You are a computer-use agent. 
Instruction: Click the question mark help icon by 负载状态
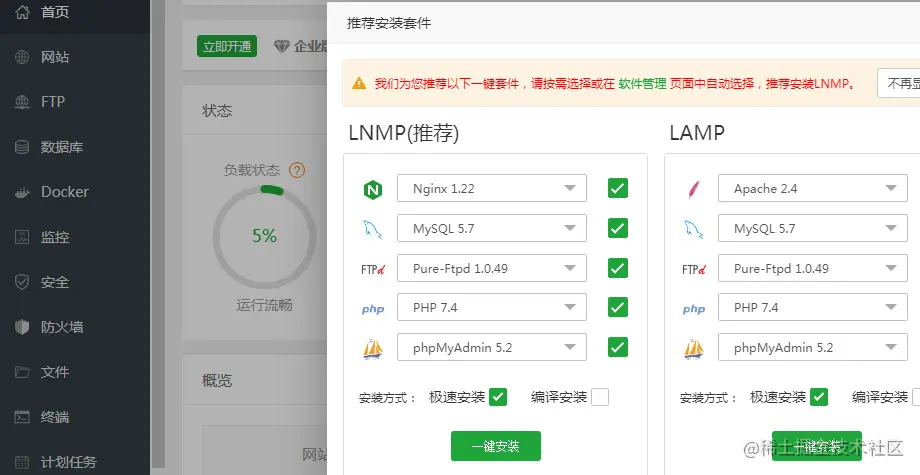[x=297, y=171]
